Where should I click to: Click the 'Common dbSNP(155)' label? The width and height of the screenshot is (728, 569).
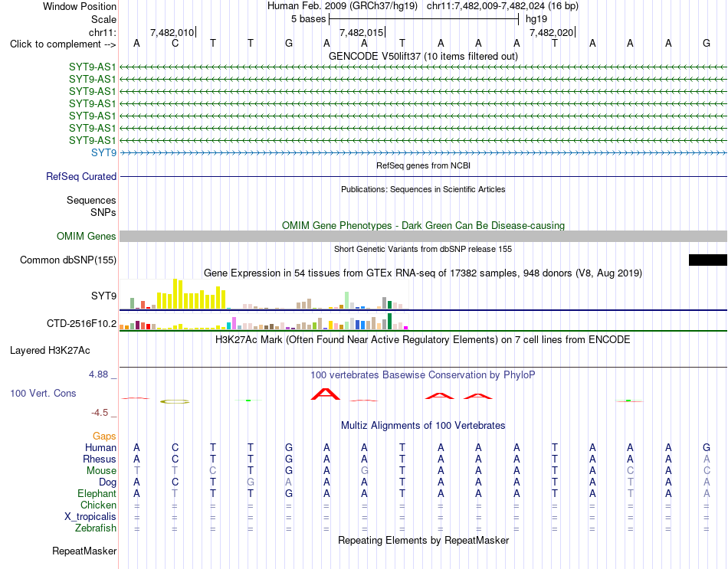(x=68, y=260)
